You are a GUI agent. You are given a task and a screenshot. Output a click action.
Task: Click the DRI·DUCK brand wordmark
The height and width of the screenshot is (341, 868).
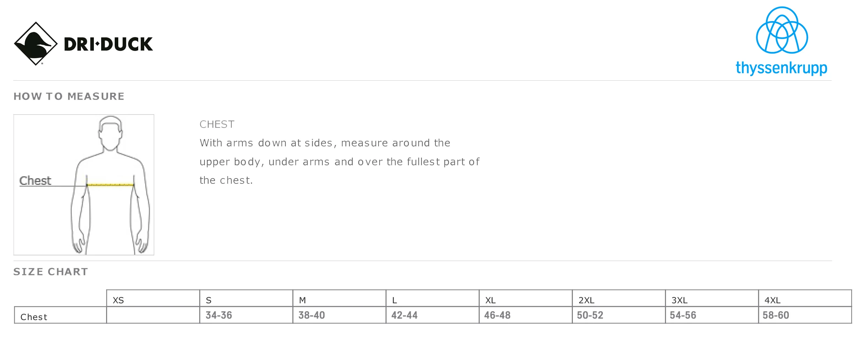pos(108,44)
